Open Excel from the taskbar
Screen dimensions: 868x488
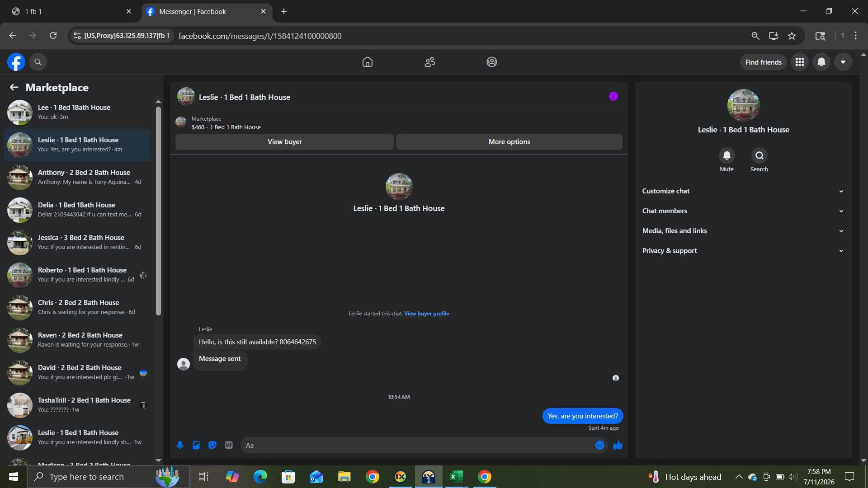tap(456, 477)
